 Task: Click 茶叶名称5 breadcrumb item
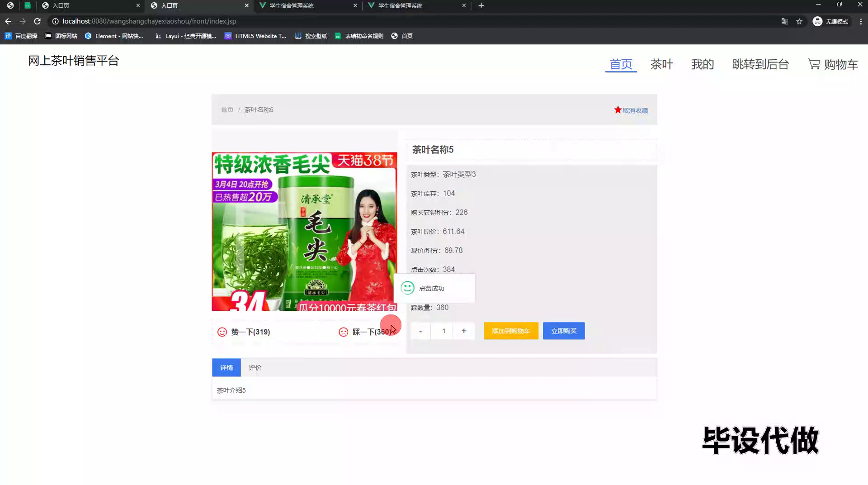tap(259, 109)
